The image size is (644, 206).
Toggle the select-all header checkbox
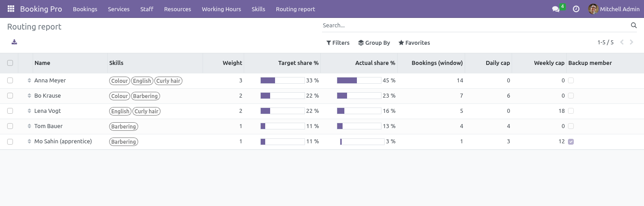click(x=10, y=63)
